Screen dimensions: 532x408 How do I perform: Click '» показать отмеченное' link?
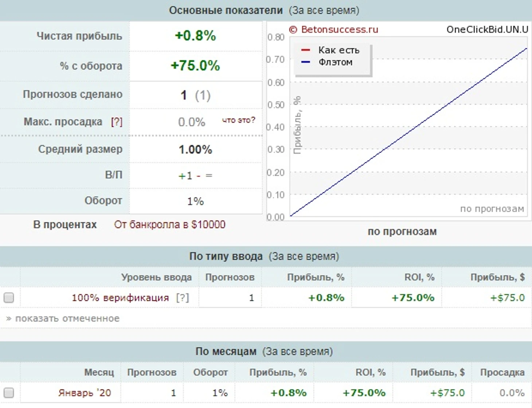point(63,318)
